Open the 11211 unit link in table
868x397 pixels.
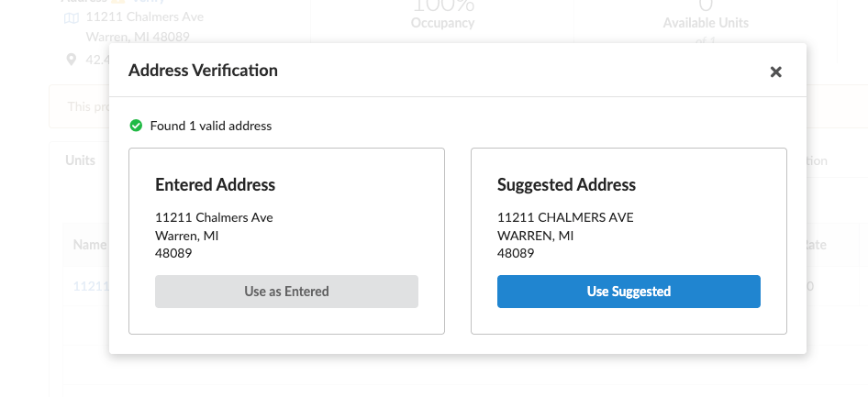(x=91, y=286)
